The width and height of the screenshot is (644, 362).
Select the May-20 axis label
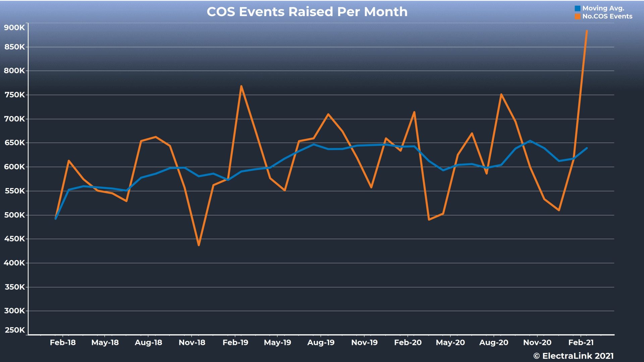click(450, 343)
